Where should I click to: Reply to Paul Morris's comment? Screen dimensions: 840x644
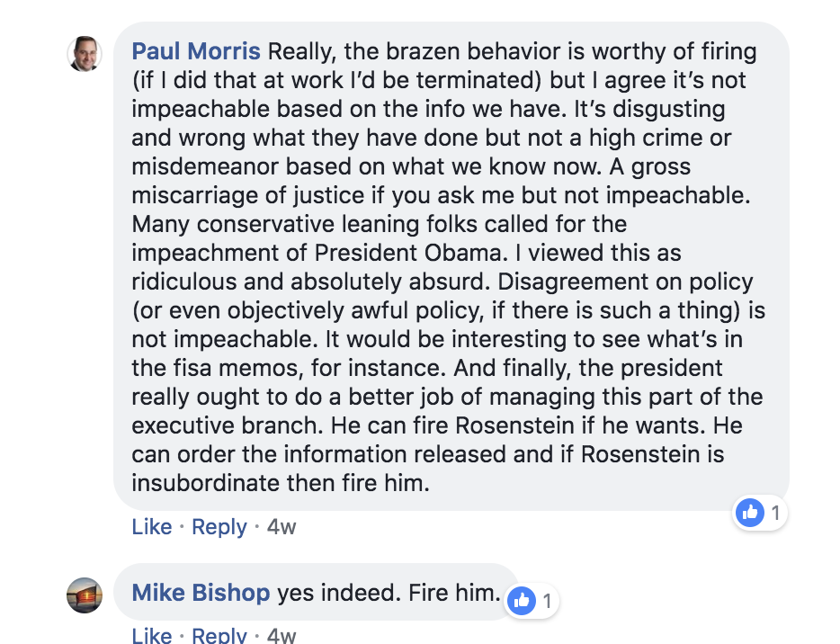219,527
